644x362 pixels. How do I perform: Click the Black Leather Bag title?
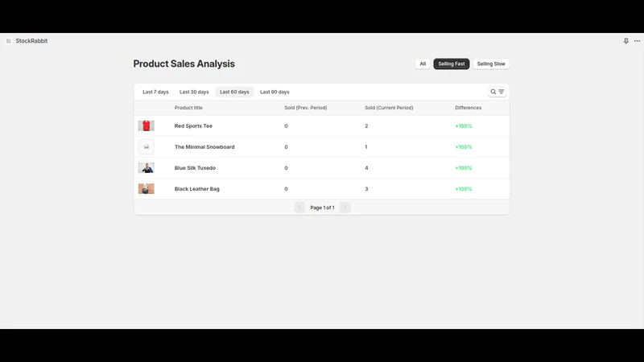[x=197, y=189]
